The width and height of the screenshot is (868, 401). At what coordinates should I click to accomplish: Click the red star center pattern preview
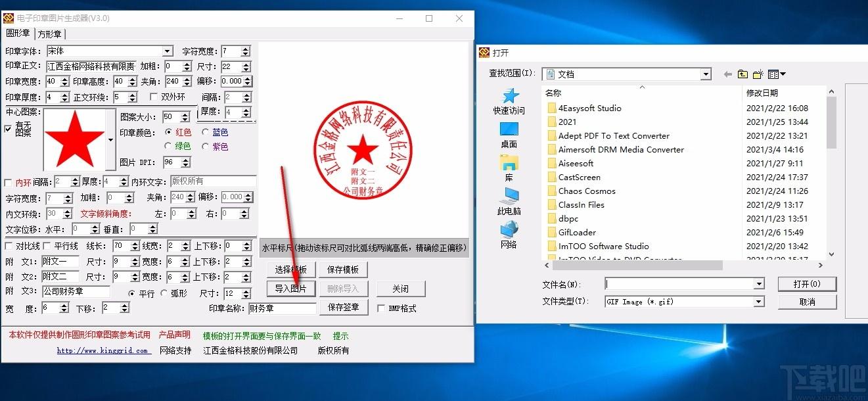pos(74,139)
